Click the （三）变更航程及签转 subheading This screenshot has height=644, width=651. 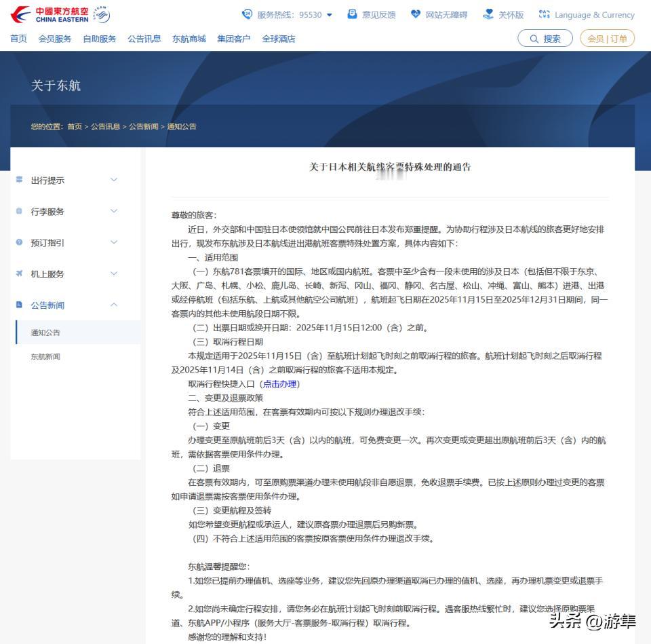[232, 510]
